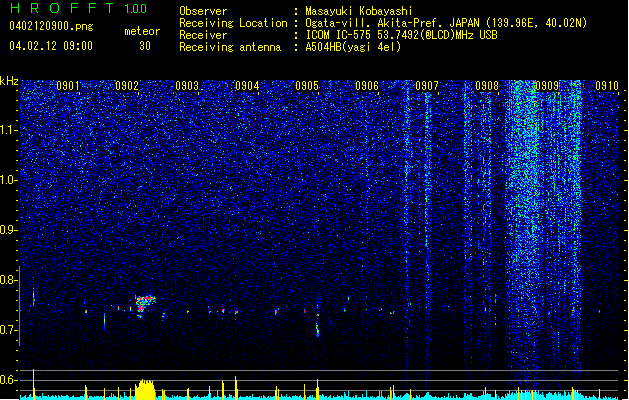Click the 0.6 kHz axis label

(9, 380)
